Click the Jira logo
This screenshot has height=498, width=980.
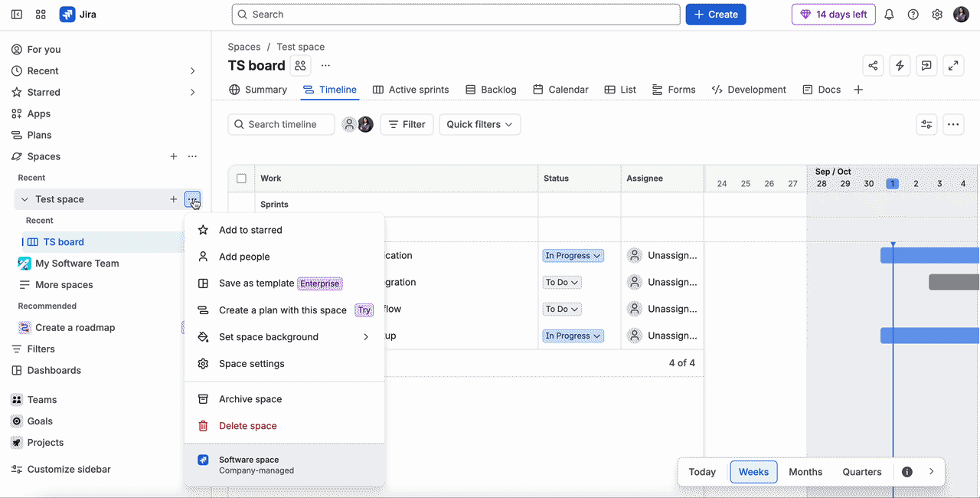click(78, 15)
